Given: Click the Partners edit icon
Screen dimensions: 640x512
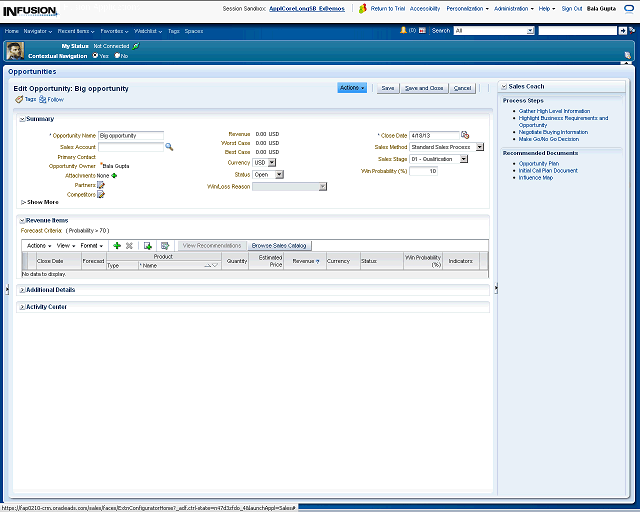Looking at the screenshot, I should point(101,185).
